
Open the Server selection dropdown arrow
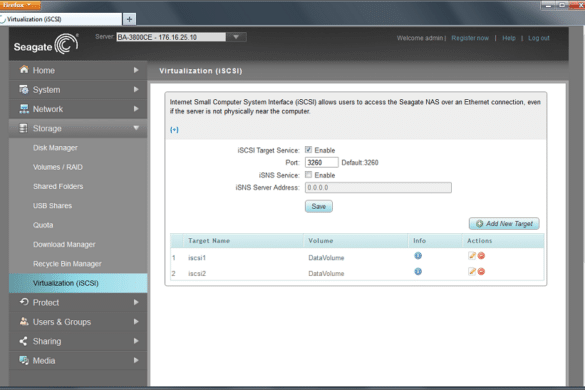pyautogui.click(x=236, y=37)
